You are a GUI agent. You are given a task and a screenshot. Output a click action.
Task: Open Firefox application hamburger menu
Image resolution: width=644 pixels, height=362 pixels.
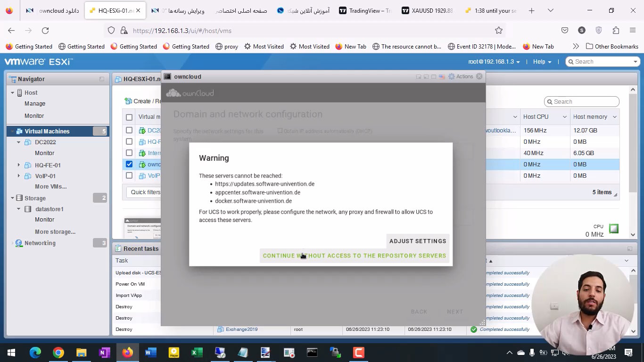click(633, 30)
